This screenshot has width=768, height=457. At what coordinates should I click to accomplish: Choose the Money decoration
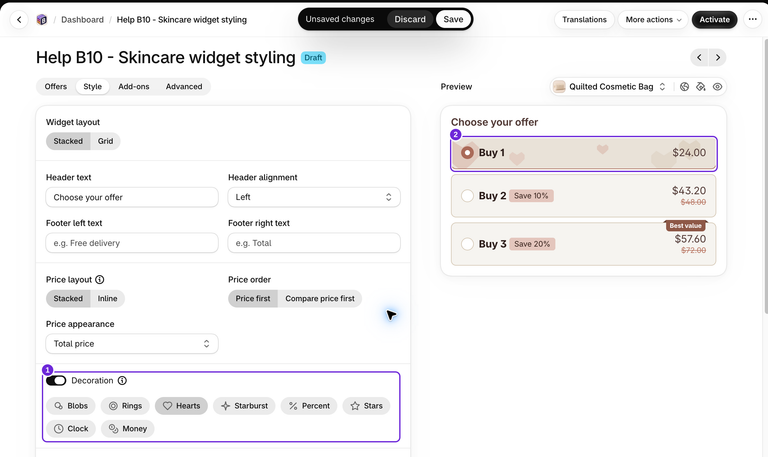point(128,429)
